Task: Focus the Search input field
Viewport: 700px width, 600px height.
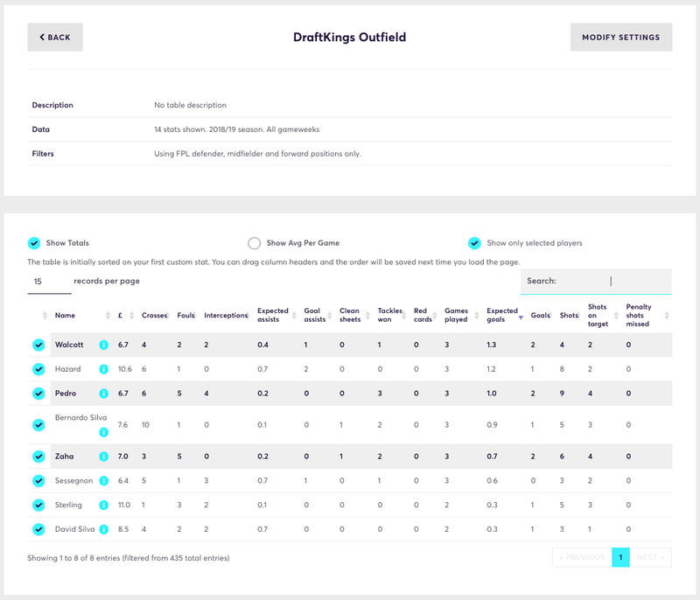Action: [596, 282]
